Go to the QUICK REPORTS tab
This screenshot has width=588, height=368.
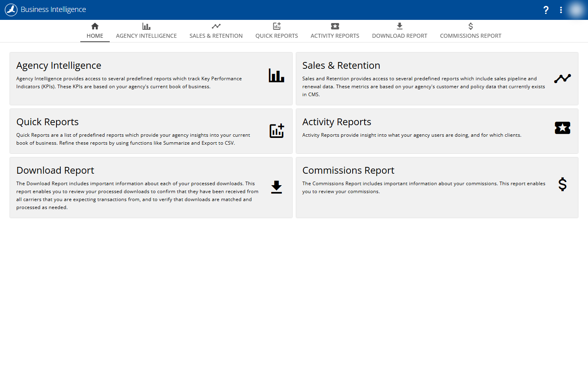pyautogui.click(x=277, y=36)
